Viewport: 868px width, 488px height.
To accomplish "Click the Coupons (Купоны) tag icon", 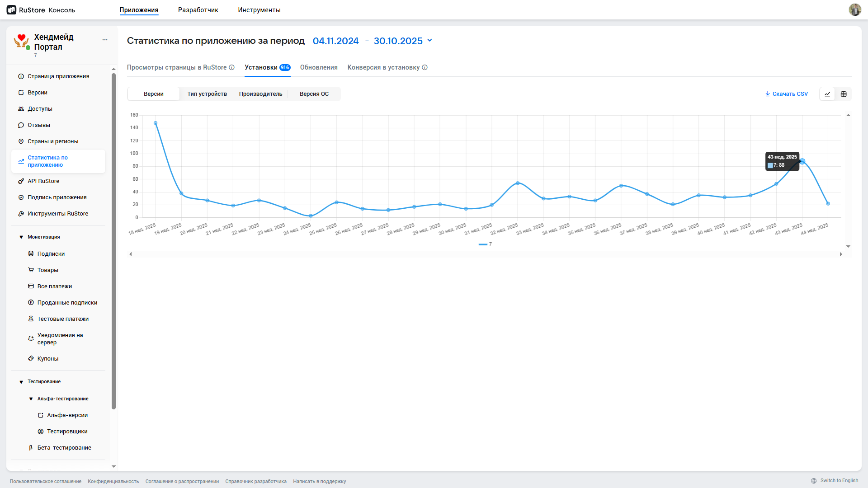I will point(31,359).
